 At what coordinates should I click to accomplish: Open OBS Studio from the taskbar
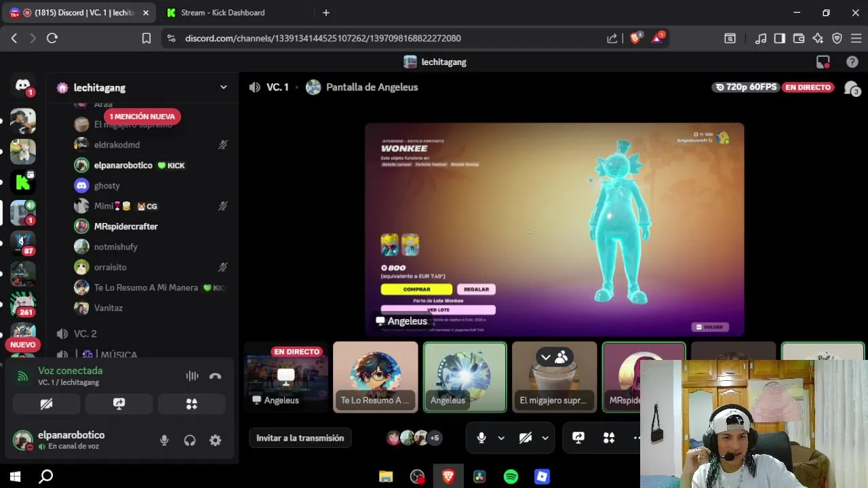coord(417,476)
